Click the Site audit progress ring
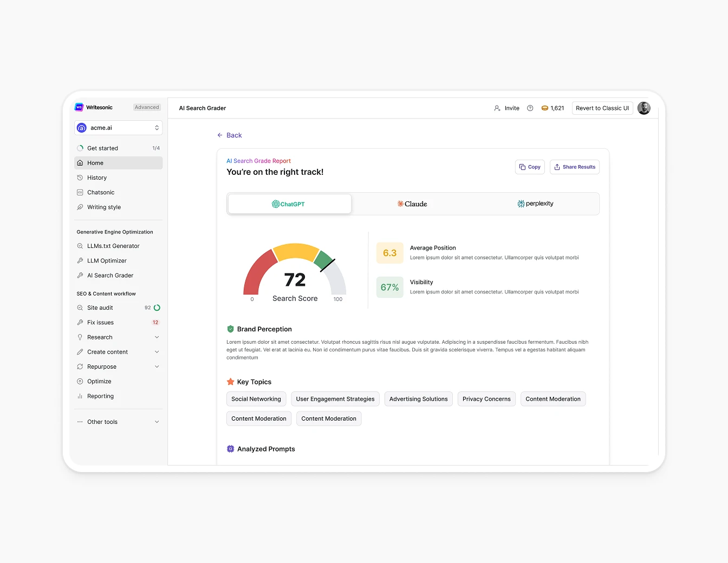This screenshot has height=563, width=728. pos(157,307)
